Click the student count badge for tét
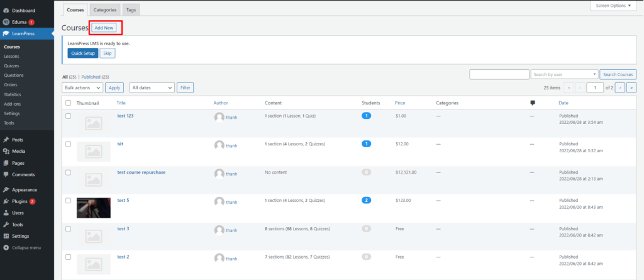The image size is (644, 280). 367,144
